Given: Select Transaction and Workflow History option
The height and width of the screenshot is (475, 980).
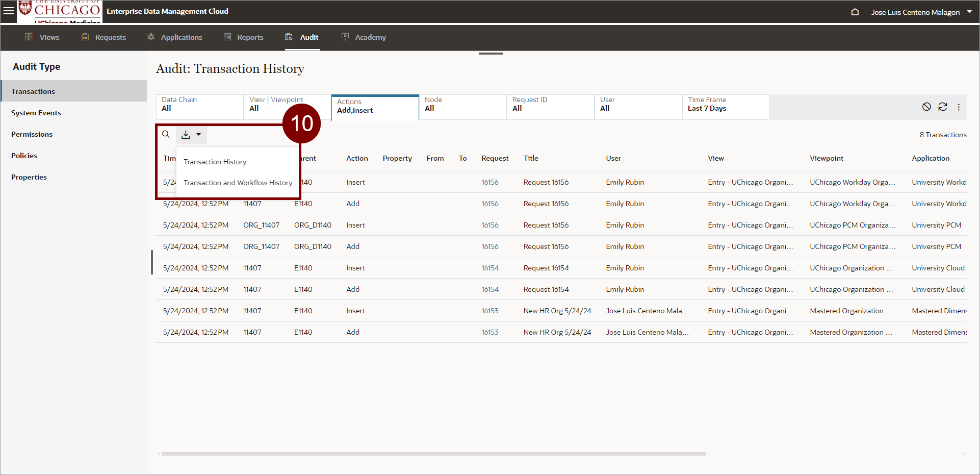Looking at the screenshot, I should 238,183.
